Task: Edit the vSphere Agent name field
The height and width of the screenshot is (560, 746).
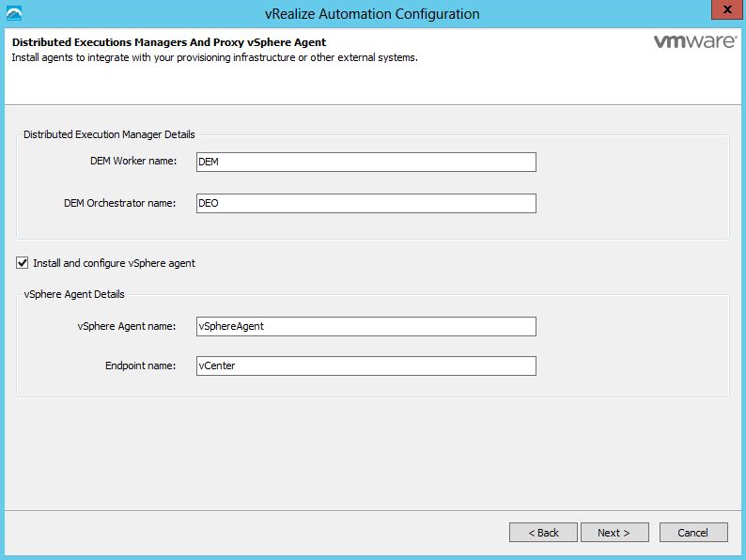Action: click(x=365, y=326)
